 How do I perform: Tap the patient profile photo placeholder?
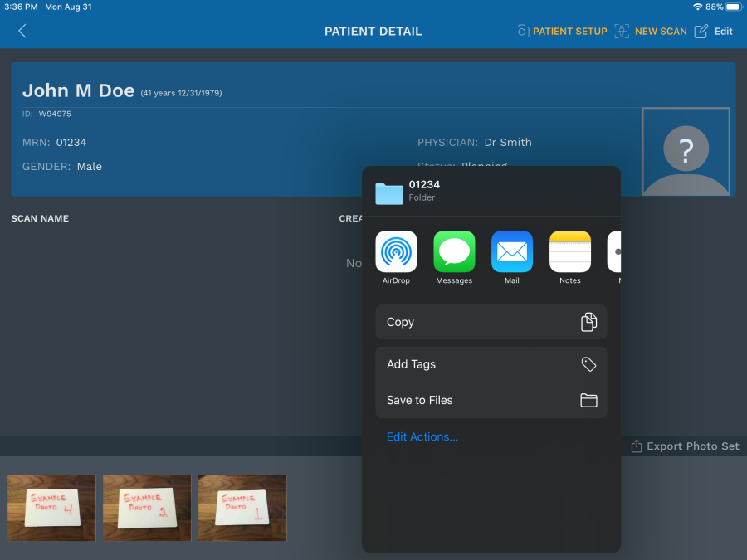click(686, 152)
